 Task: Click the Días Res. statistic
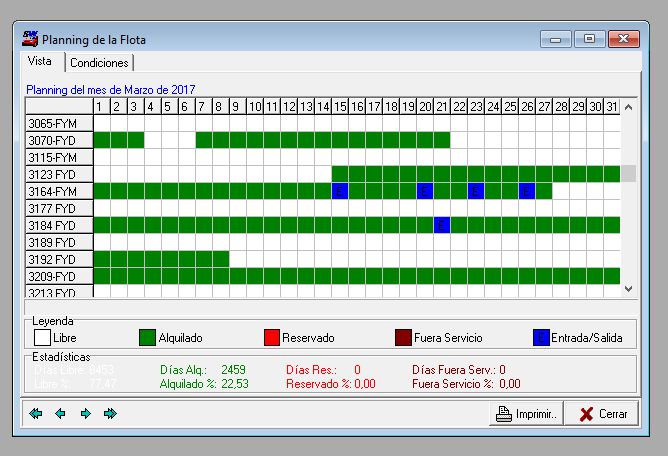(x=323, y=369)
